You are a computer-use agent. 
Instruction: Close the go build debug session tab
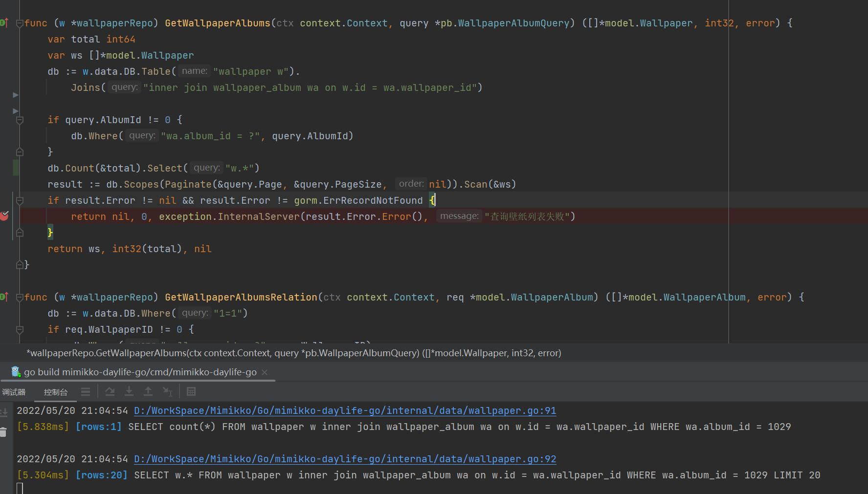265,372
